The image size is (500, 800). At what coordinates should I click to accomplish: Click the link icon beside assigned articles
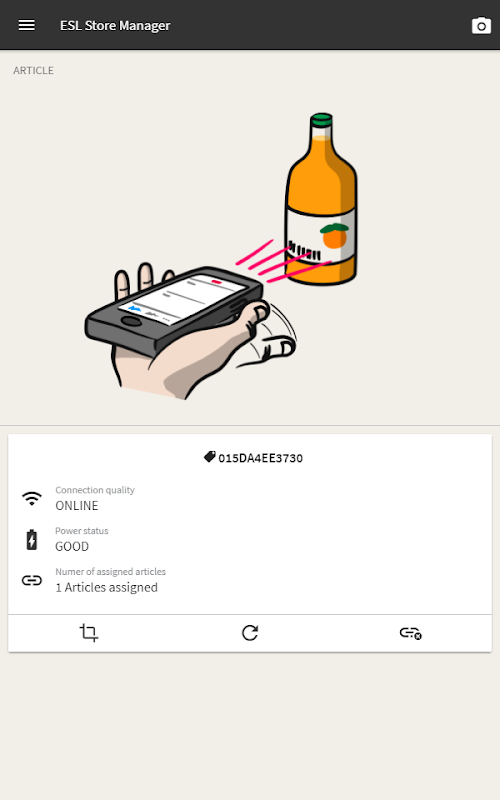coord(32,580)
